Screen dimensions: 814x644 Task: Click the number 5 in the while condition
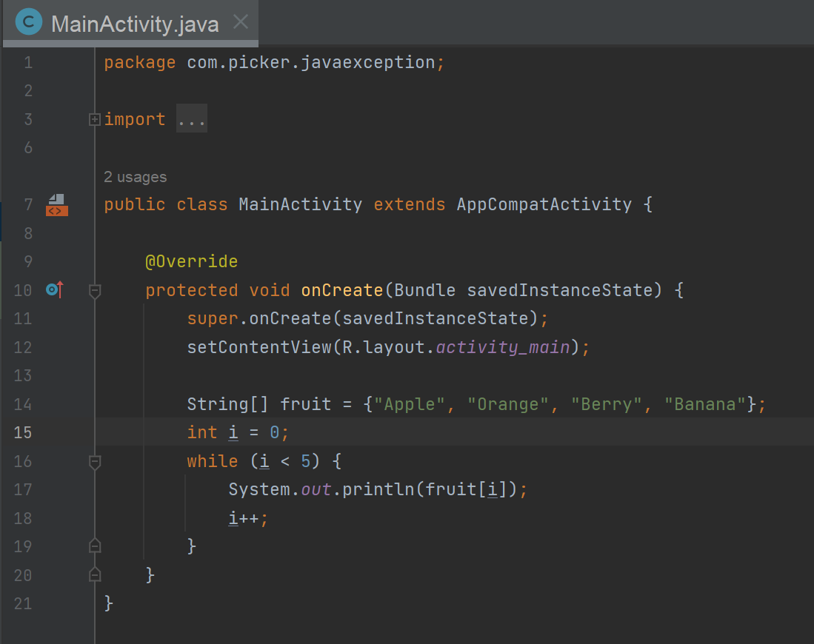pyautogui.click(x=306, y=461)
